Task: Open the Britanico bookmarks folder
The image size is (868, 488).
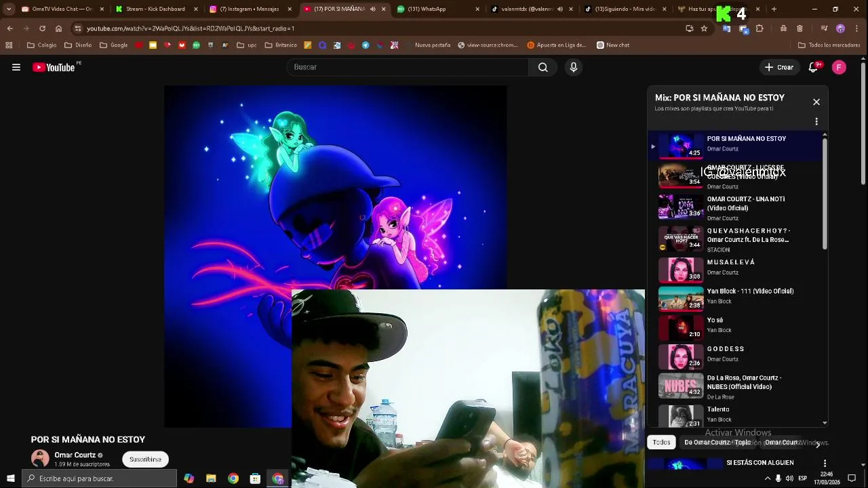Action: [x=281, y=45]
